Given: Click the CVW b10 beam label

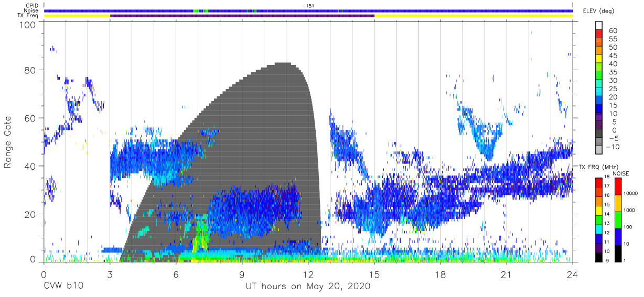Looking at the screenshot, I should tap(63, 287).
